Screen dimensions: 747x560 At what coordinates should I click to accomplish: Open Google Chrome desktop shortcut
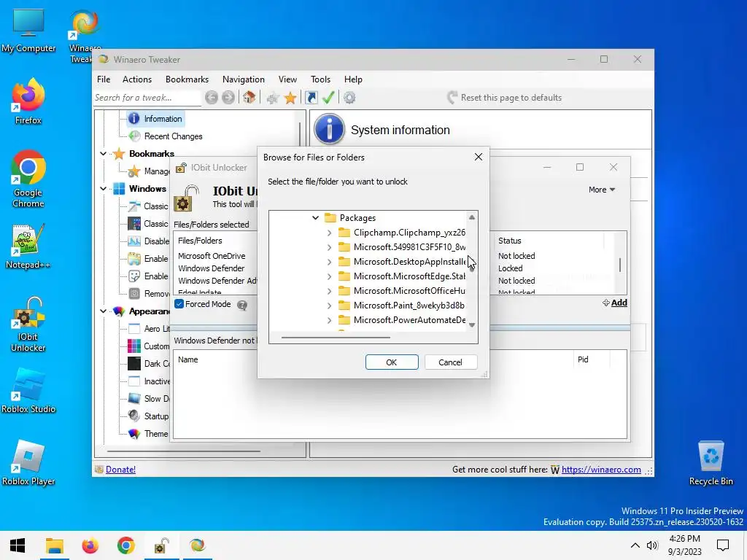(x=28, y=179)
